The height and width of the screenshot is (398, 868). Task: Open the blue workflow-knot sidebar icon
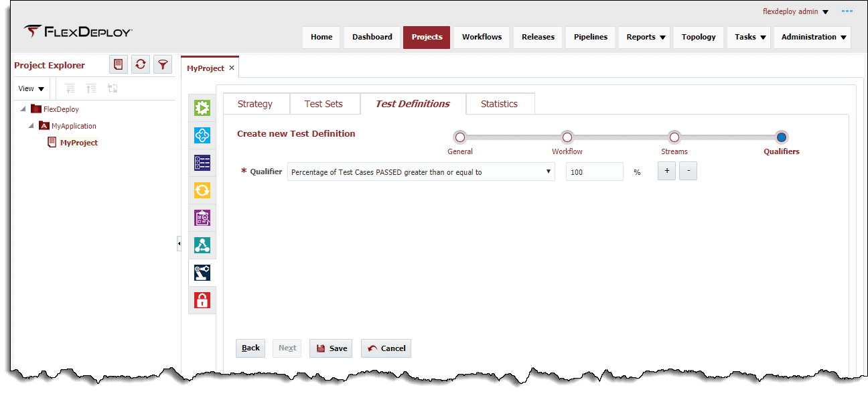pos(202,135)
